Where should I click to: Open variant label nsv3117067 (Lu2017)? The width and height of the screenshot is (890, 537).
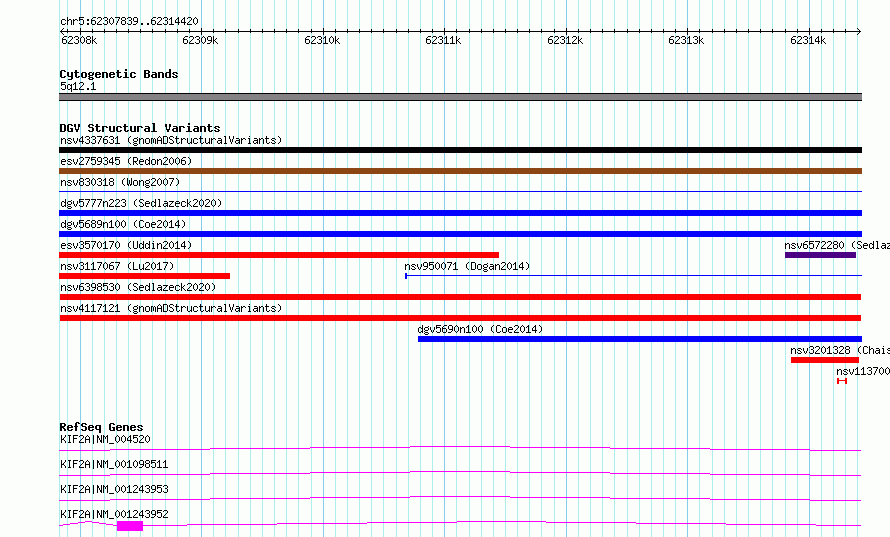(117, 266)
